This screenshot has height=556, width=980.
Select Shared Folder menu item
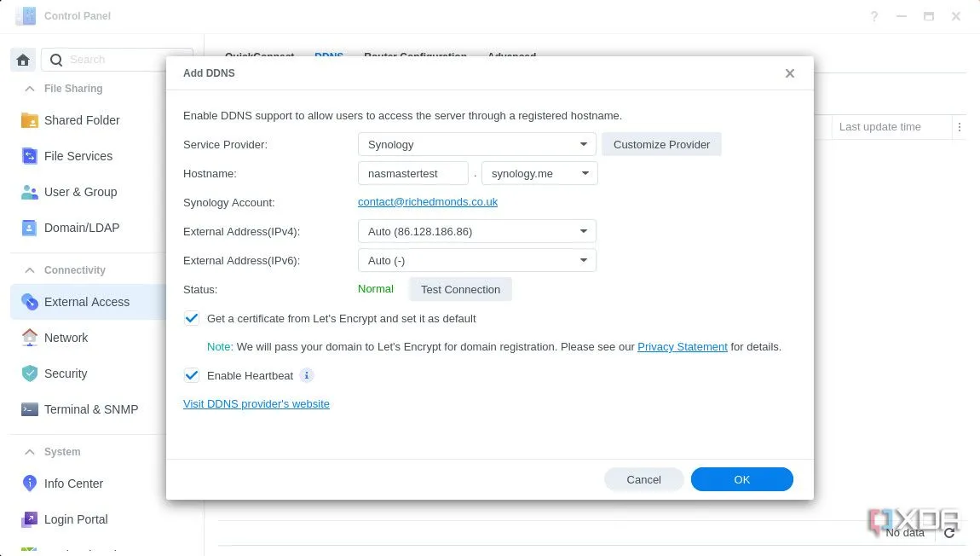point(88,120)
